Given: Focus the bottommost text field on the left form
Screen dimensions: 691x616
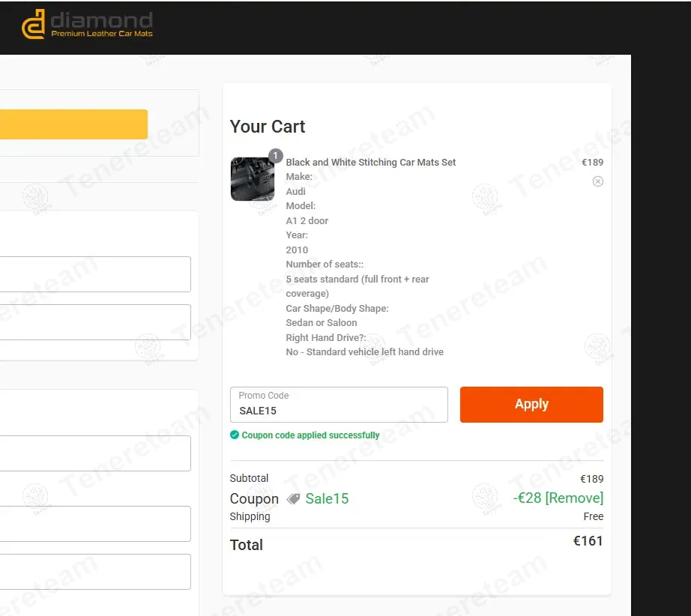Looking at the screenshot, I should coord(95,572).
